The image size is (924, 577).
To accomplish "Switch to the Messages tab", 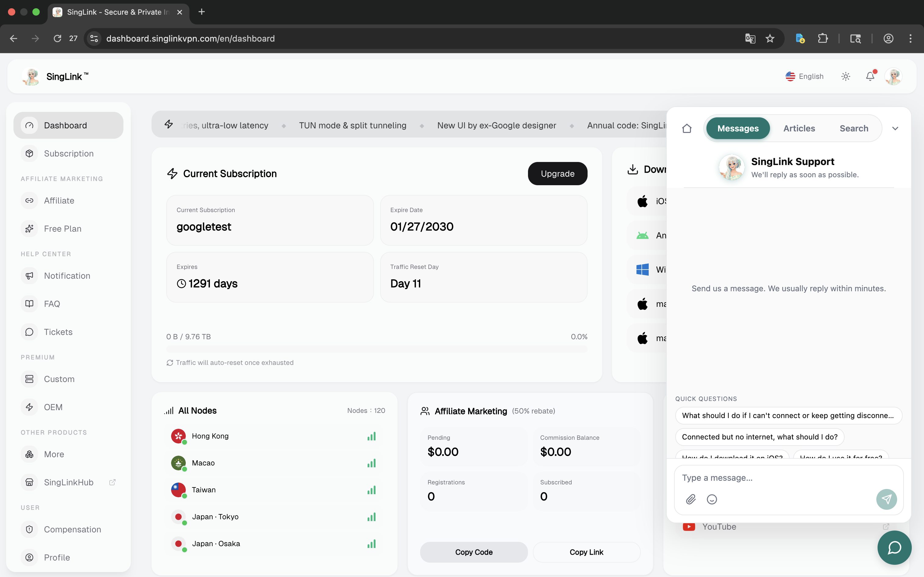I will point(738,129).
